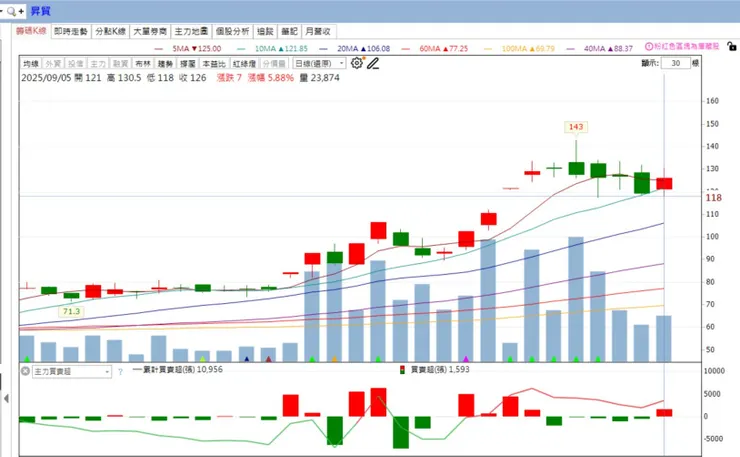740x457 pixels.
Task: Switch to the 籌碼K線 tab
Action: (x=31, y=31)
